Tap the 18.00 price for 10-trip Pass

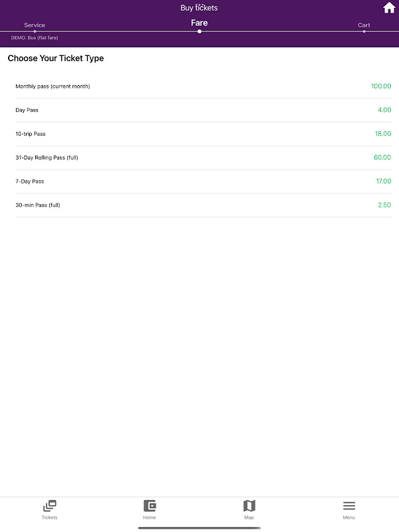pyautogui.click(x=383, y=134)
